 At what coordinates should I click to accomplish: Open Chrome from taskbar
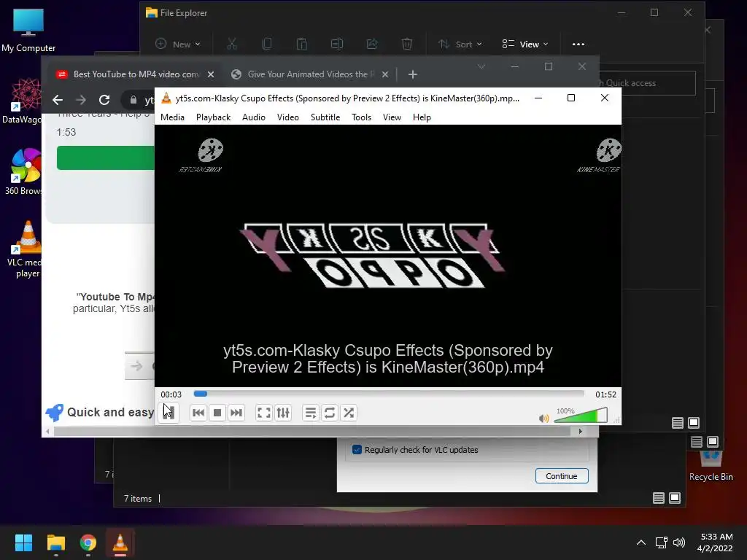coord(88,542)
